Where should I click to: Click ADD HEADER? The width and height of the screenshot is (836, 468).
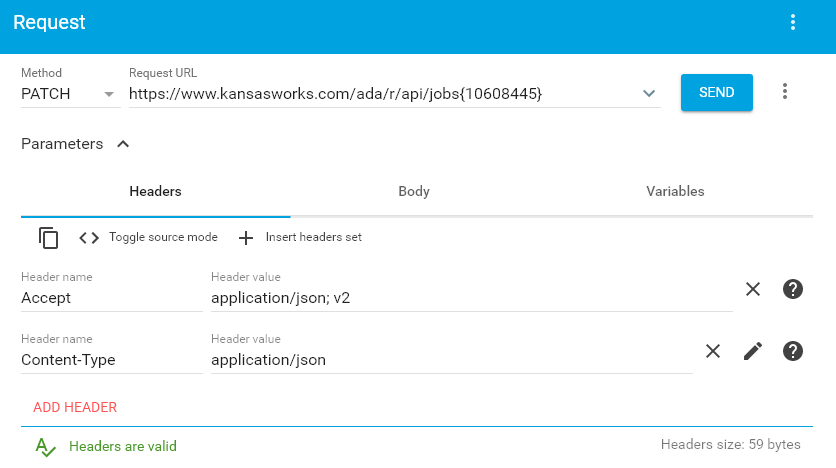75,407
